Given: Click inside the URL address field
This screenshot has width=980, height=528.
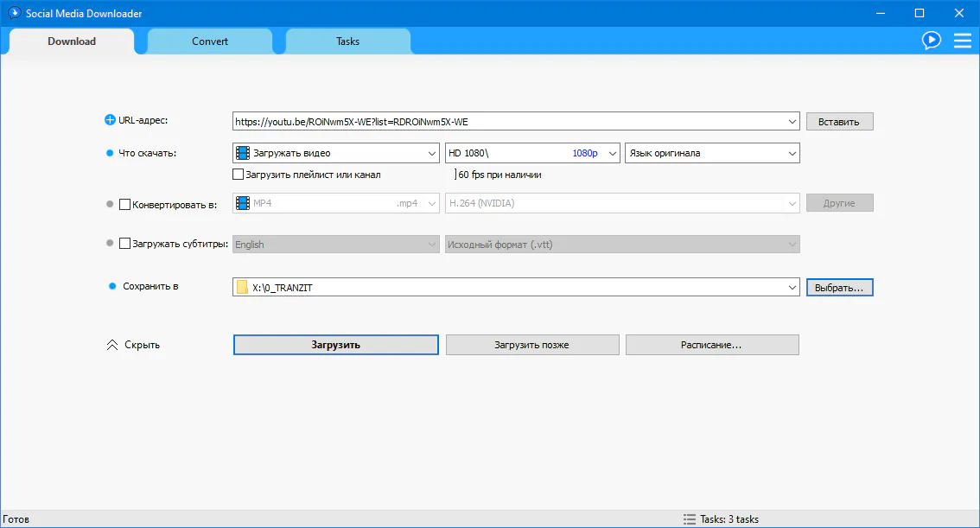Looking at the screenshot, I should point(510,122).
